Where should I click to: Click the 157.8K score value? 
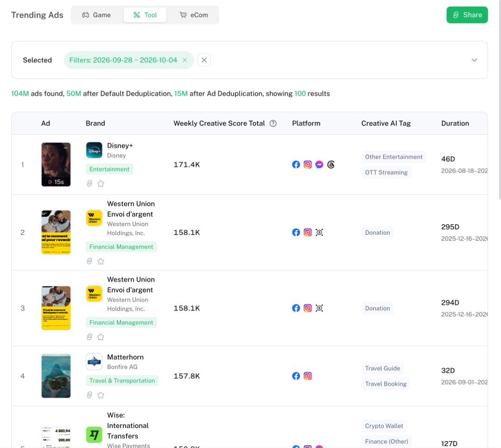click(x=187, y=376)
